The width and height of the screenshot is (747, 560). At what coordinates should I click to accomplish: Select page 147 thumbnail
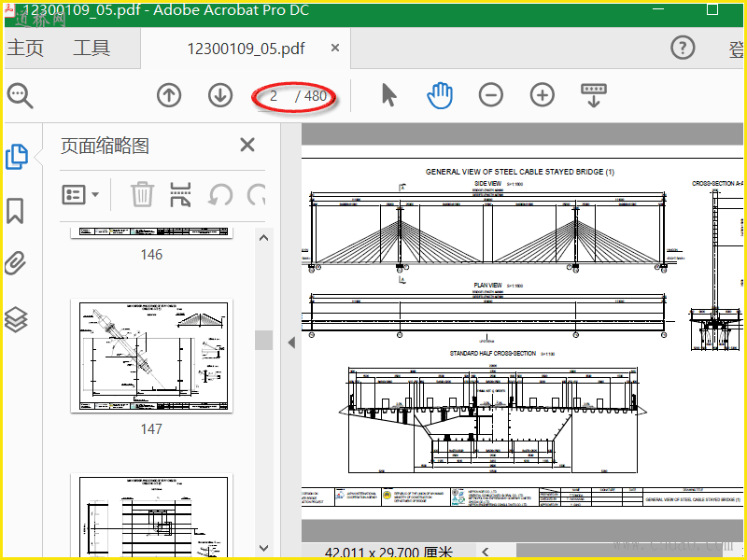151,356
